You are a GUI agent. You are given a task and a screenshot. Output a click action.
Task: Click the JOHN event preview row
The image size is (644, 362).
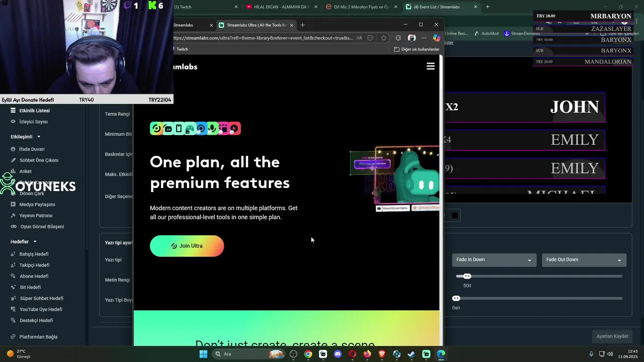coord(524,107)
